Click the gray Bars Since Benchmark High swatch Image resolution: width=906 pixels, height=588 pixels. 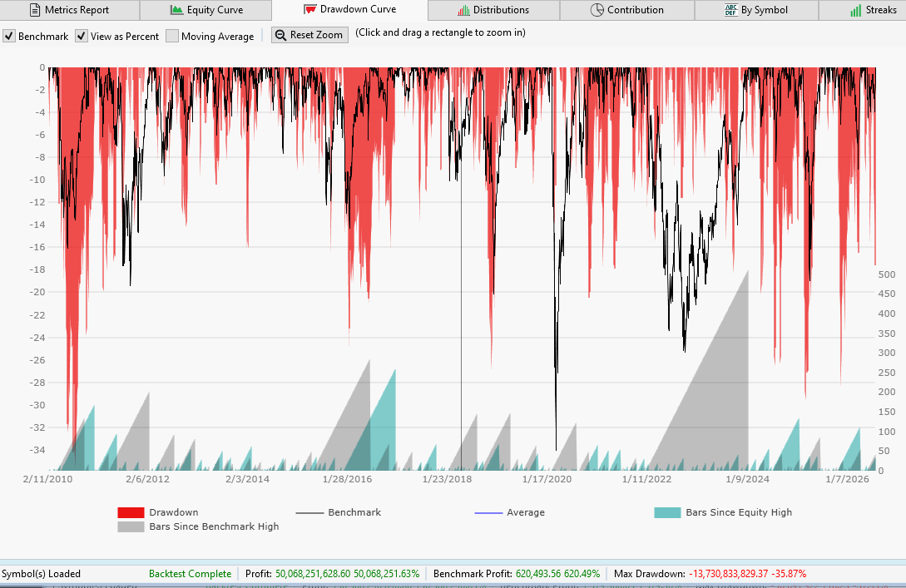[x=131, y=526]
